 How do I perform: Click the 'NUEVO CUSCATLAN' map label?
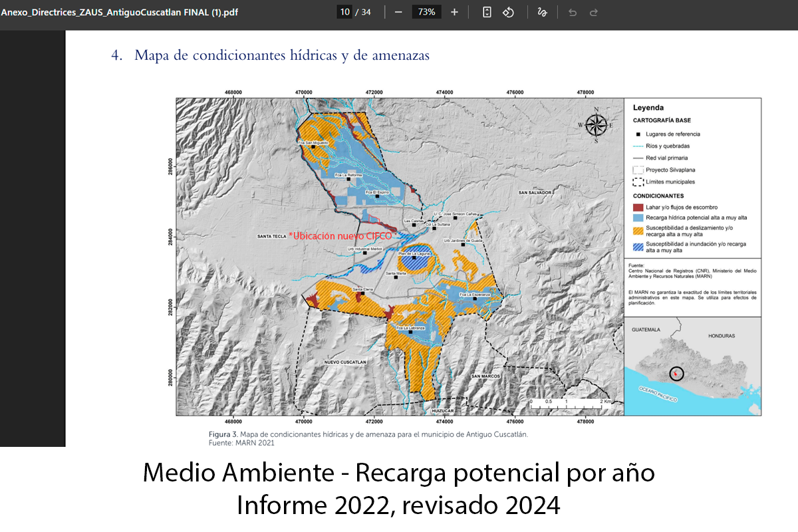(345, 362)
